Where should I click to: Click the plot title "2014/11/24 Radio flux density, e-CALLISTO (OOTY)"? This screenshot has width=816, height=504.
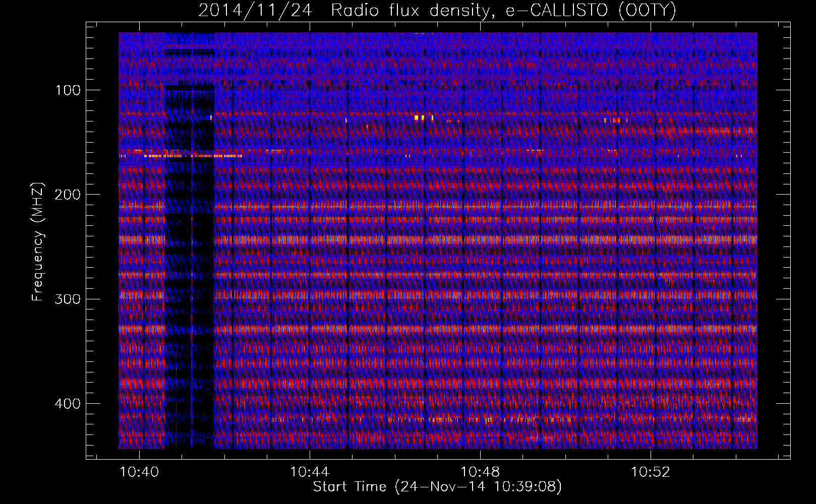click(437, 11)
